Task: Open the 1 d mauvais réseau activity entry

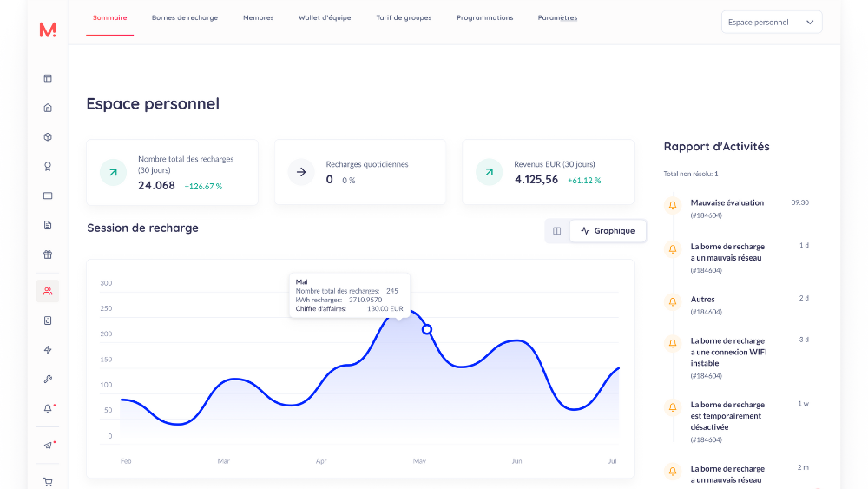Action: point(736,257)
